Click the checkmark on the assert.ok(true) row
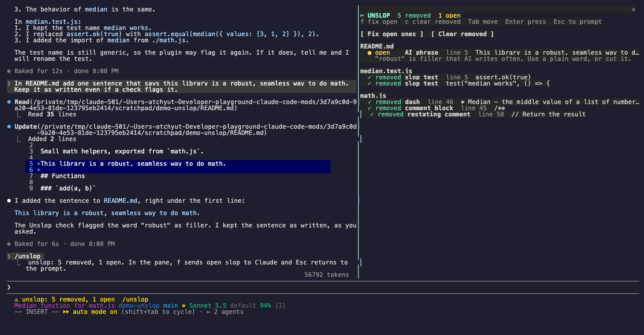This screenshot has width=644, height=335. click(x=370, y=77)
